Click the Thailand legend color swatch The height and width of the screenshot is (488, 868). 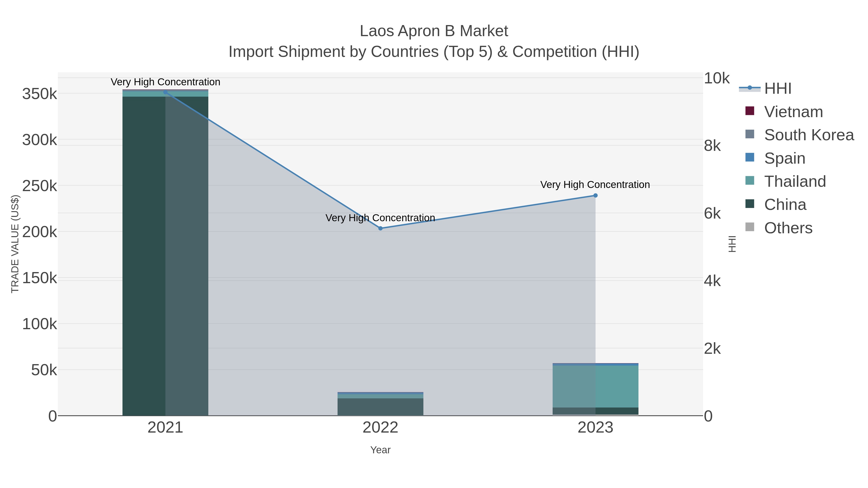(750, 180)
